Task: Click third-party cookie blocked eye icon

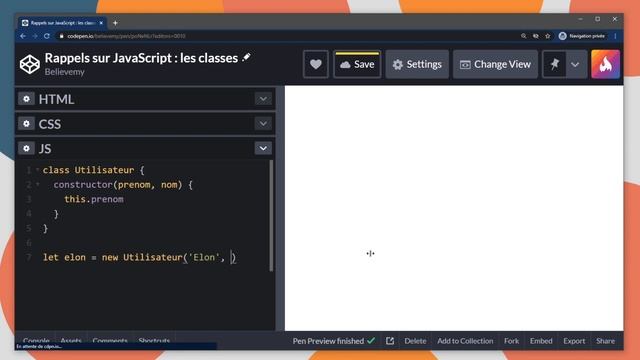Action: click(x=536, y=36)
